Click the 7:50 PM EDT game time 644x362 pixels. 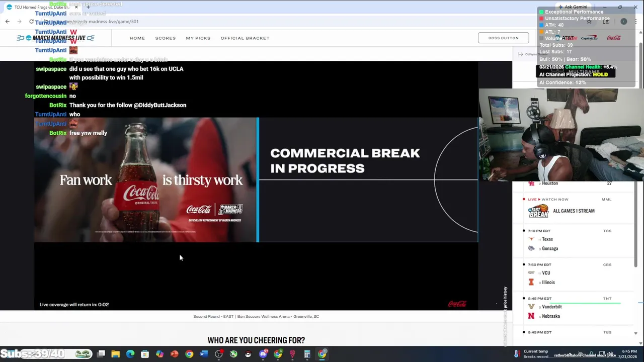tap(539, 264)
